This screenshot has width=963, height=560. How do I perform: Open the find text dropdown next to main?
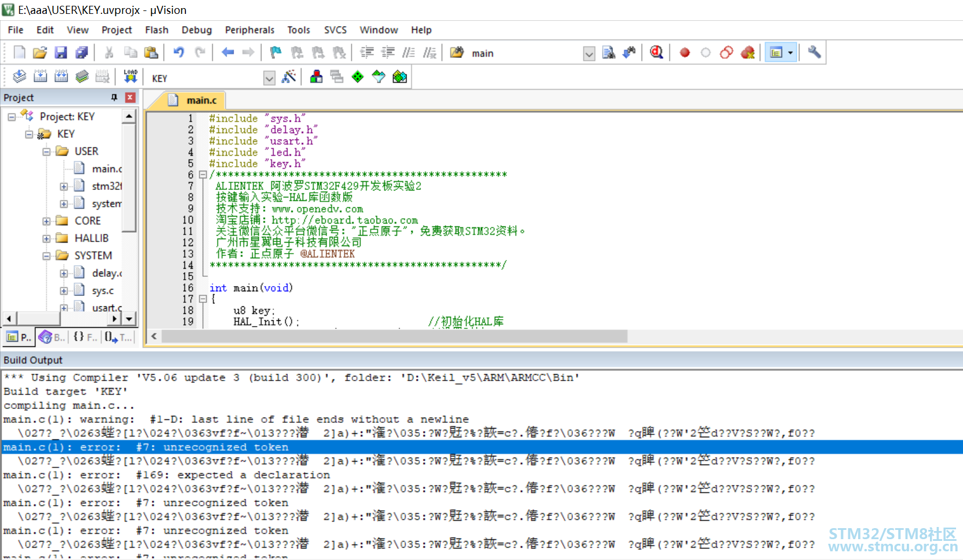tap(589, 54)
